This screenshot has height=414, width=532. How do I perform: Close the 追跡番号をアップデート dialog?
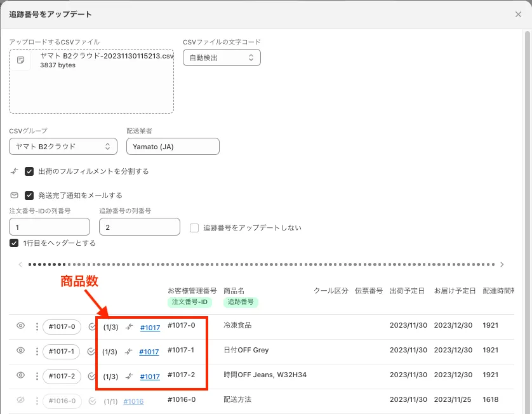click(518, 14)
